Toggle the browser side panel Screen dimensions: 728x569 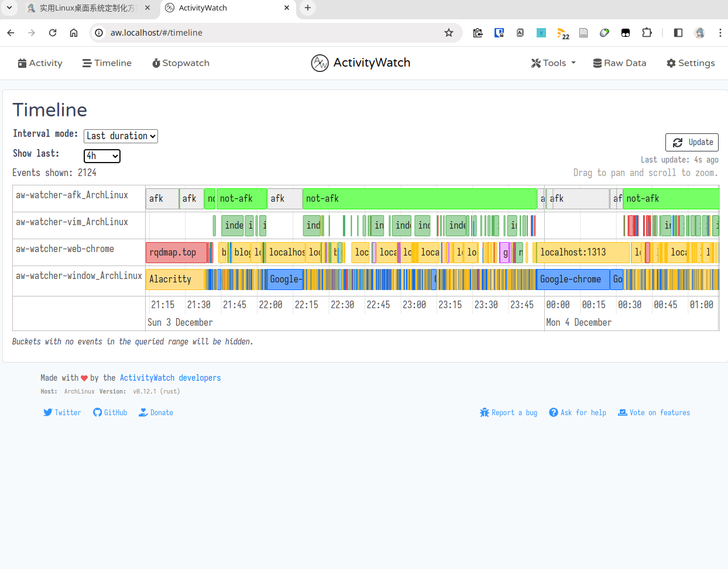(678, 33)
